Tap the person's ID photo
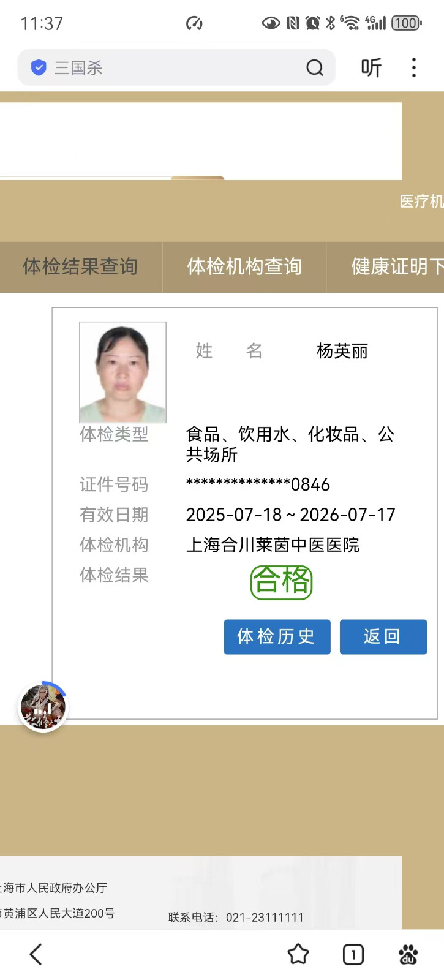Screen dimensions: 444x980 click(x=122, y=372)
